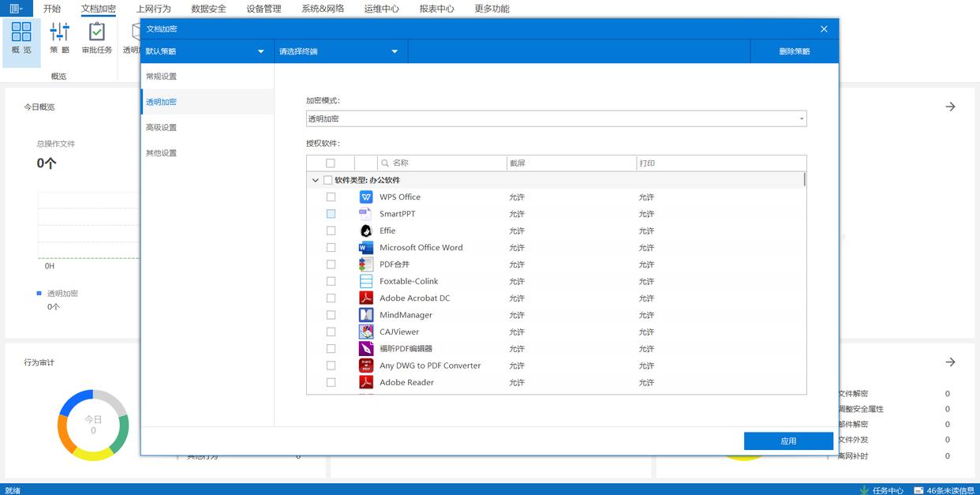Click the Adobe Acrobat DC icon

[366, 298]
